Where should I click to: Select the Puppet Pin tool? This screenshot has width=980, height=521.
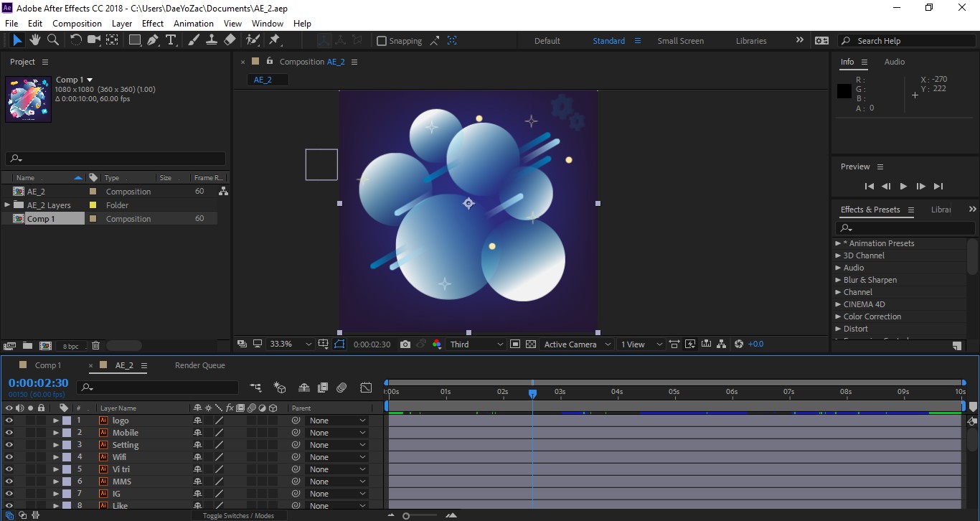point(274,40)
